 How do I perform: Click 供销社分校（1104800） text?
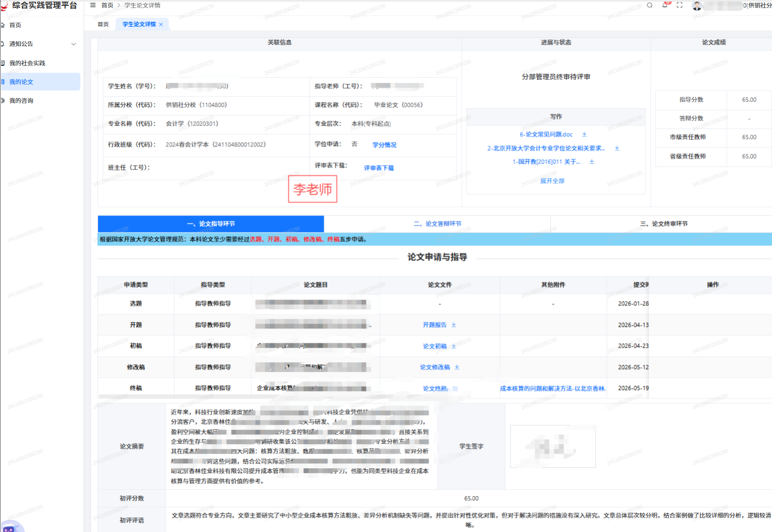pos(196,105)
